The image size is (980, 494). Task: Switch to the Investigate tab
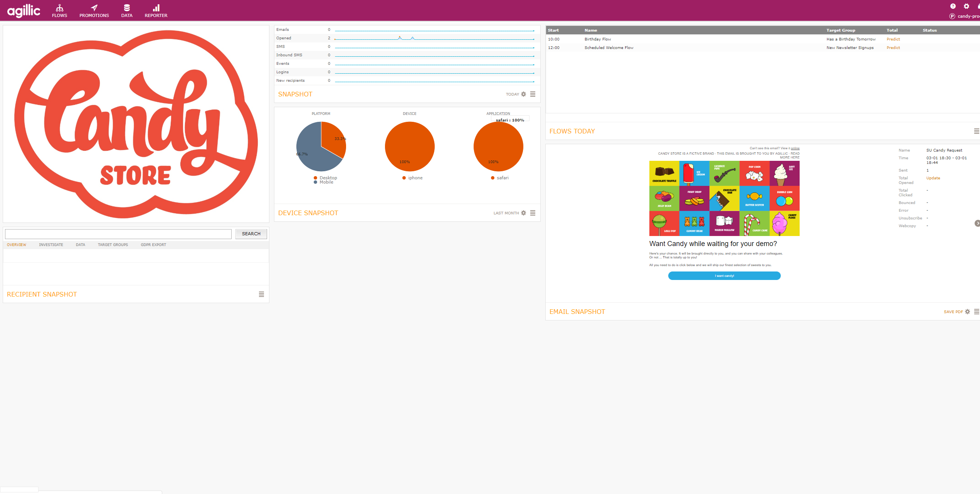(51, 245)
